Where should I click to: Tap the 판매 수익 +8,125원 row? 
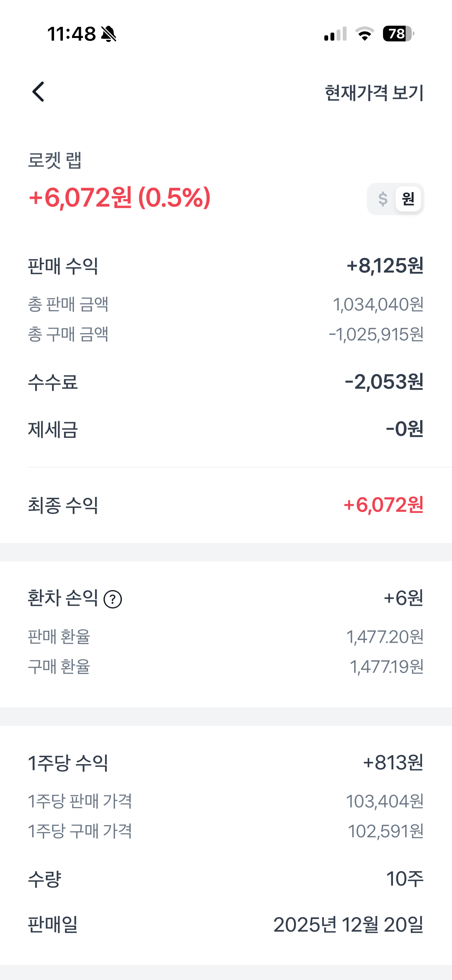[225, 266]
